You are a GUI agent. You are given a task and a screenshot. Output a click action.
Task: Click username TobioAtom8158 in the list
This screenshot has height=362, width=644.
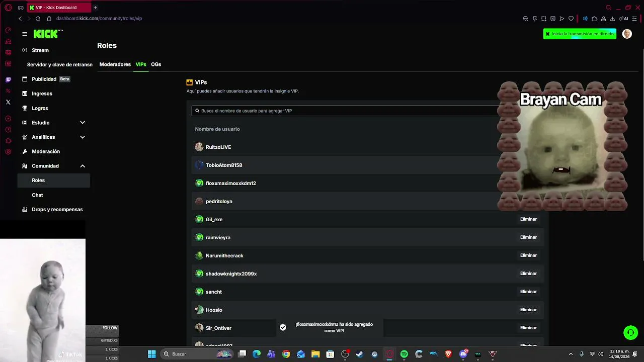pyautogui.click(x=224, y=165)
